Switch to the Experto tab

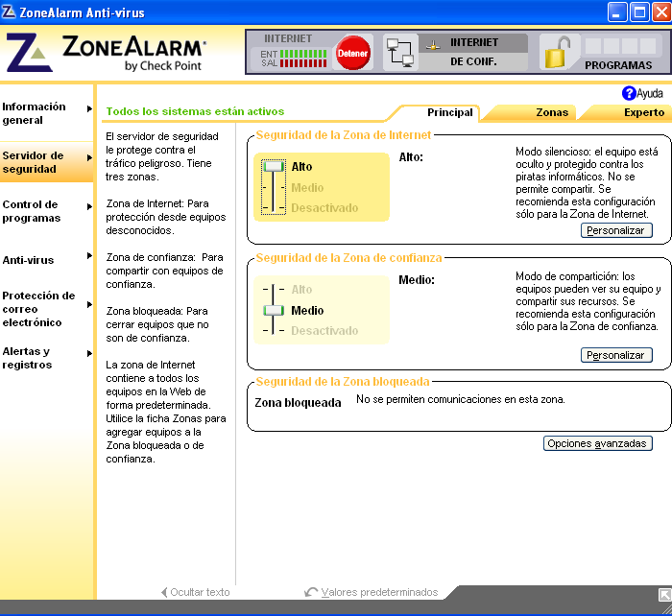click(644, 112)
